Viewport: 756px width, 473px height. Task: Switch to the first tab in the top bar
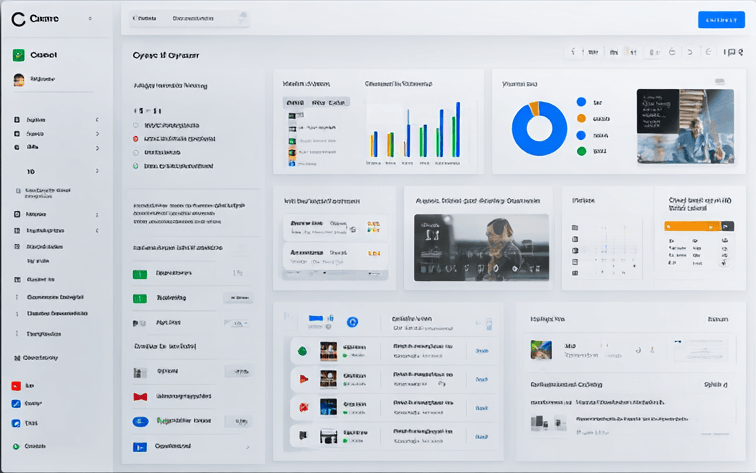[x=147, y=18]
